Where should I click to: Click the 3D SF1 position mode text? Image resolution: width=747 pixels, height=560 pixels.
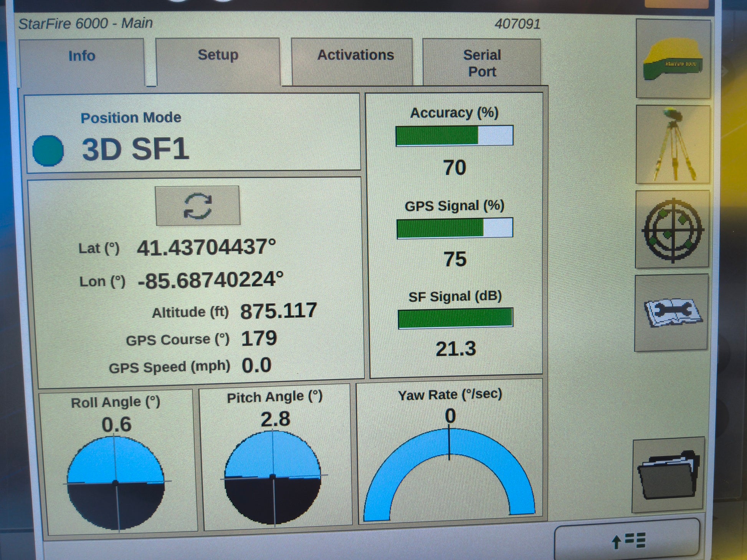(136, 149)
